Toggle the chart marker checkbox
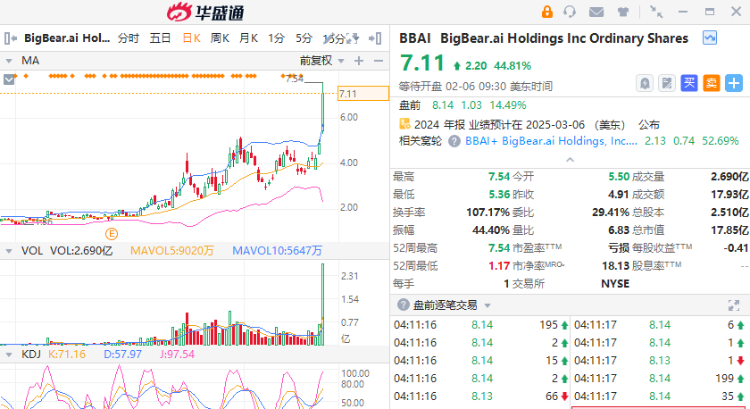This screenshot has width=750, height=409. tap(9, 79)
